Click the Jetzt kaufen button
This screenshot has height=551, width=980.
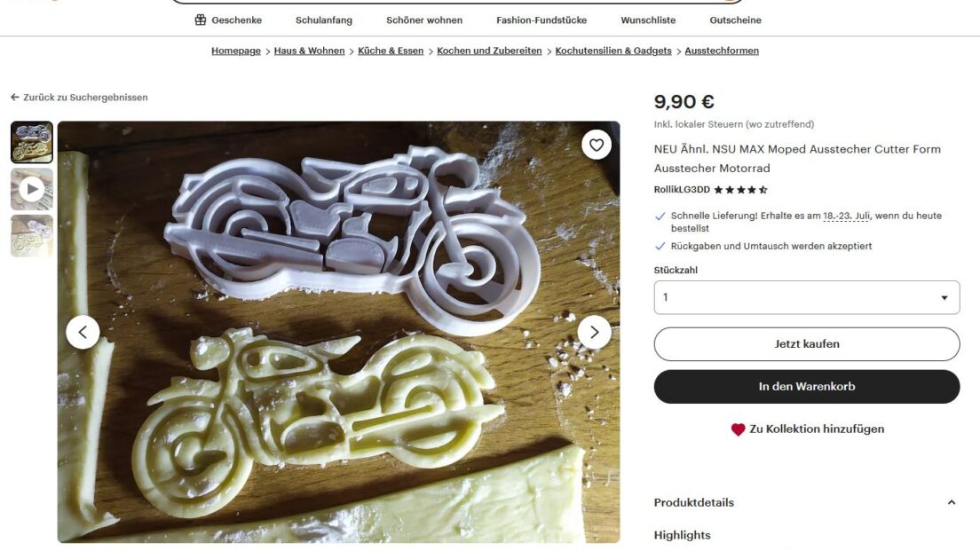(x=807, y=344)
